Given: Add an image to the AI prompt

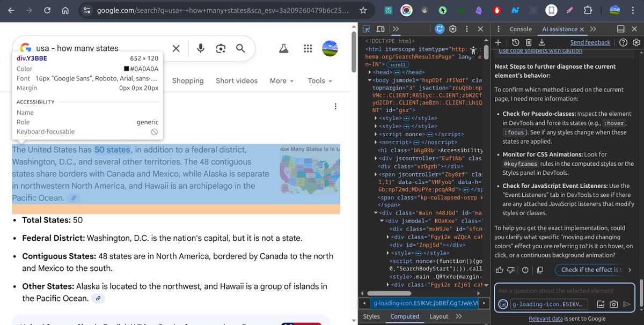Looking at the screenshot, I should [600, 304].
